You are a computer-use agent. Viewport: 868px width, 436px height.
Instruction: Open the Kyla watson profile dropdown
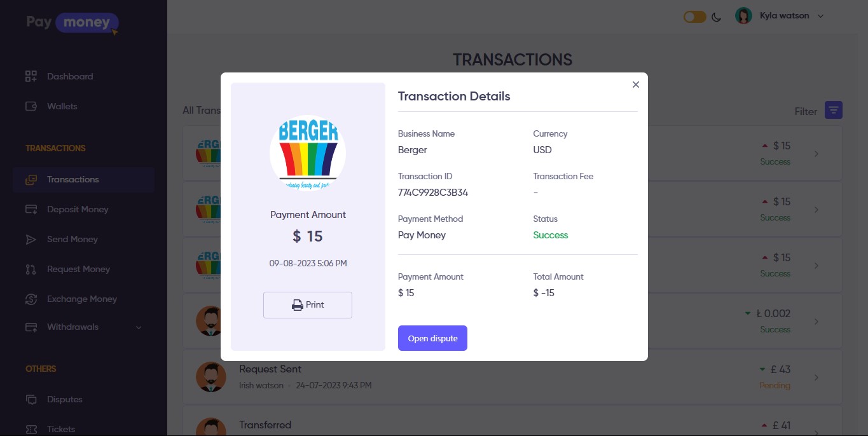[779, 16]
